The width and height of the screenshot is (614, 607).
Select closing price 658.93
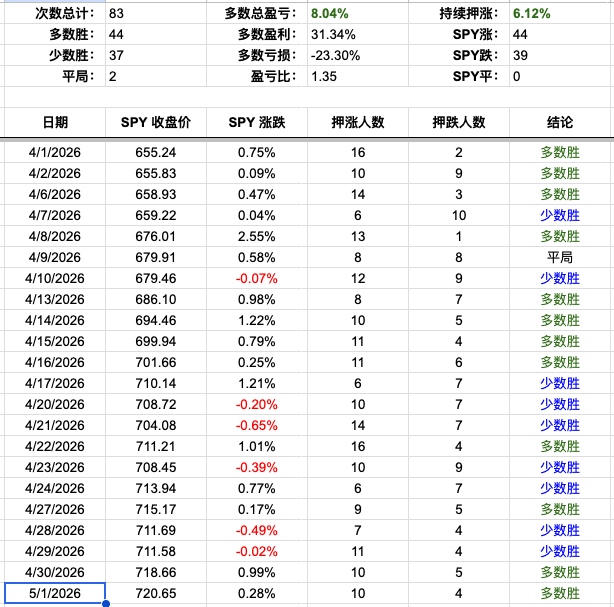click(x=156, y=194)
